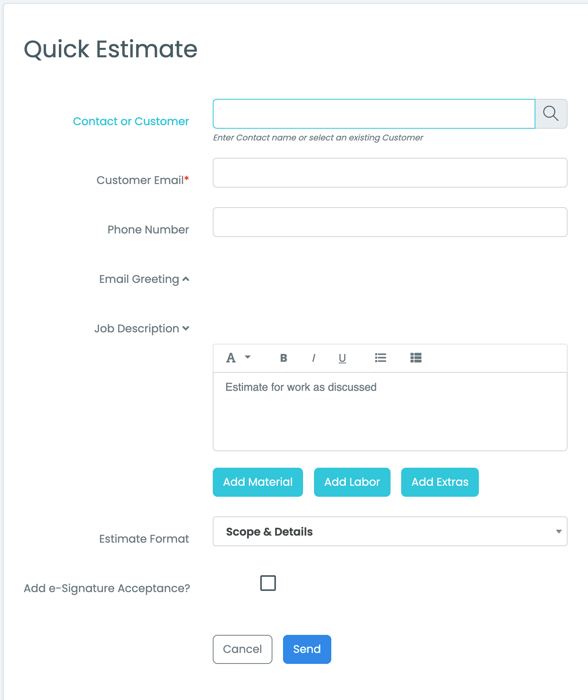Insert a bulleted list in the description
The height and width of the screenshot is (700, 588).
click(380, 358)
